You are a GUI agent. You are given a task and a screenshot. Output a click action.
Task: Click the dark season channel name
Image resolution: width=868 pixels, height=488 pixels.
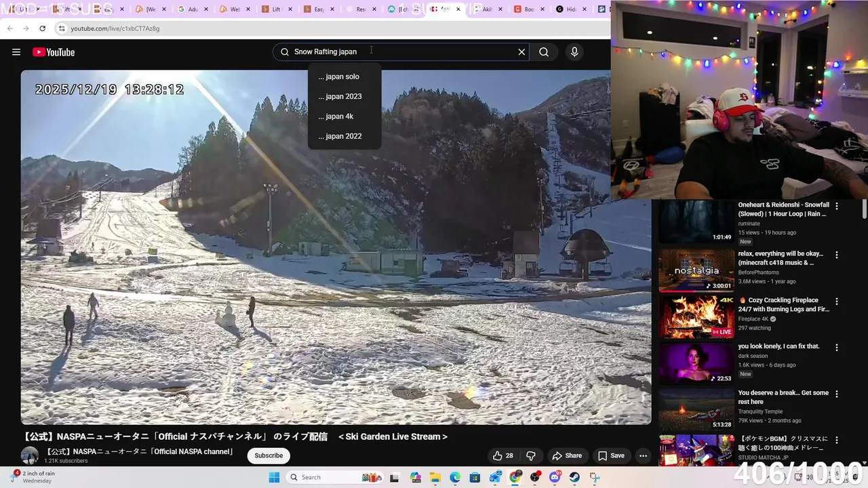(x=753, y=356)
